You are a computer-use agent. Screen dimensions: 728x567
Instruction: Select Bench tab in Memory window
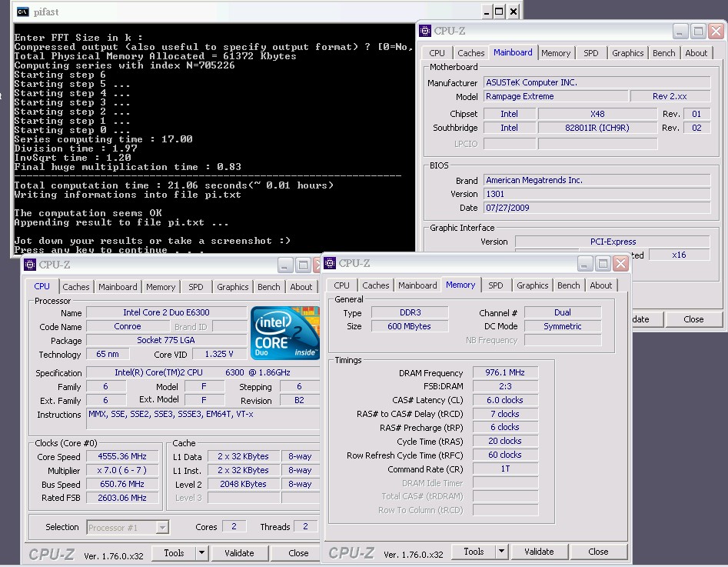click(569, 285)
